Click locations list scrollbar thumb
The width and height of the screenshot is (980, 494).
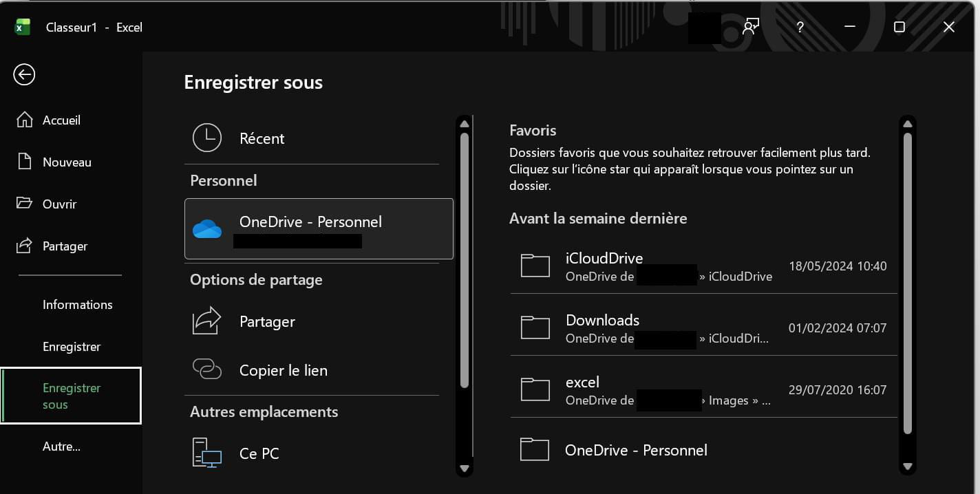tap(464, 261)
